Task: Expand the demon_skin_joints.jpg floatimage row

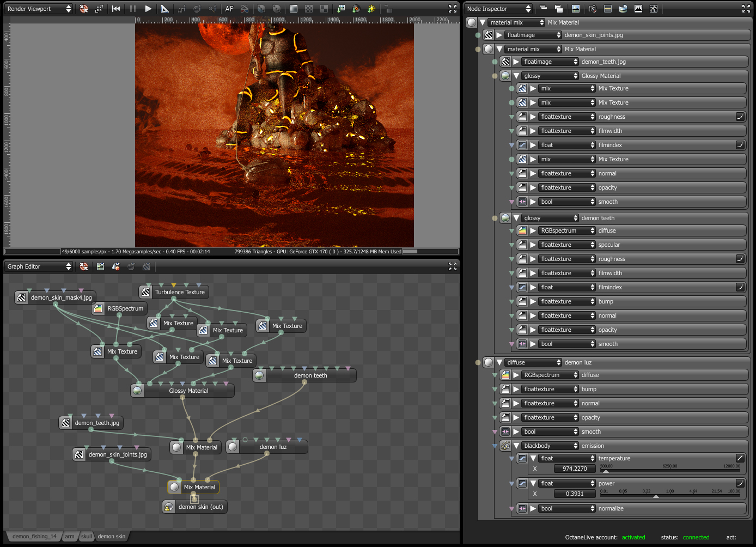Action: [499, 35]
